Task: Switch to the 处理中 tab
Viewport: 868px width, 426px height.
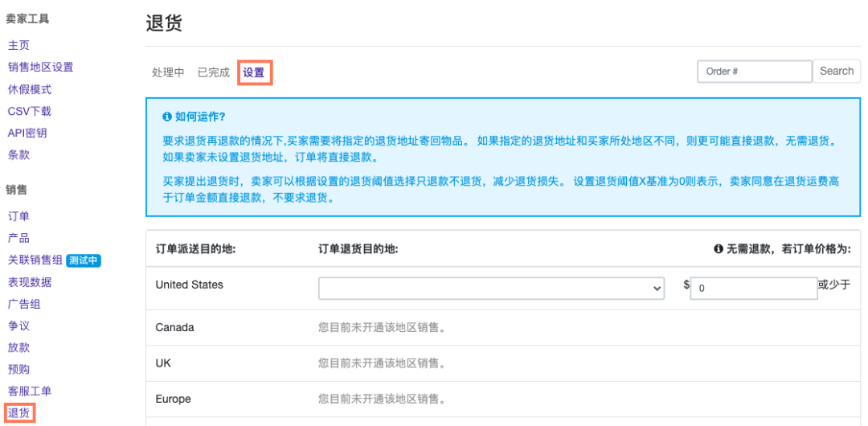Action: [168, 72]
